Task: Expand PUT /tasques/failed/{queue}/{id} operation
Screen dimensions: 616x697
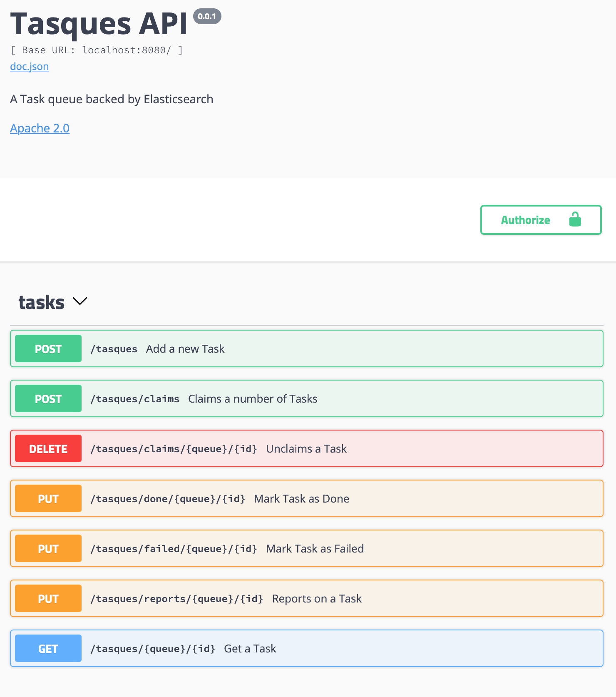Action: pos(307,548)
